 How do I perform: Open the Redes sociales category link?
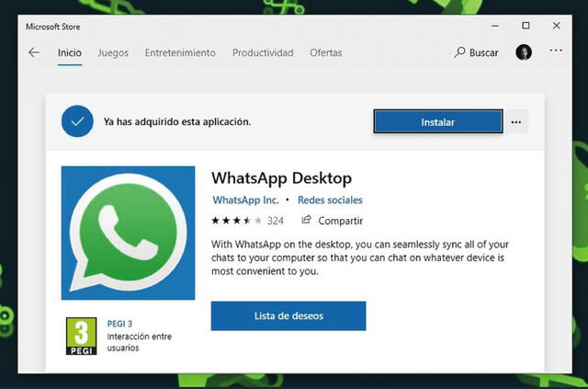pyautogui.click(x=330, y=200)
